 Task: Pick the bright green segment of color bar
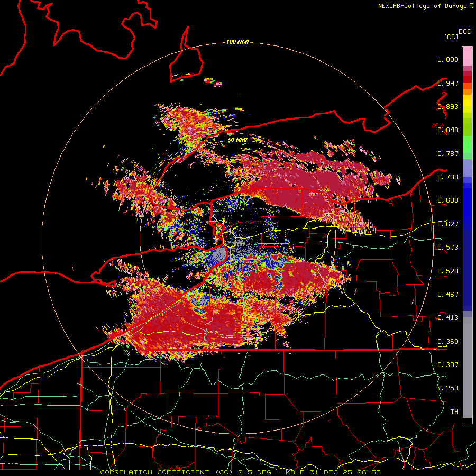pos(467,144)
